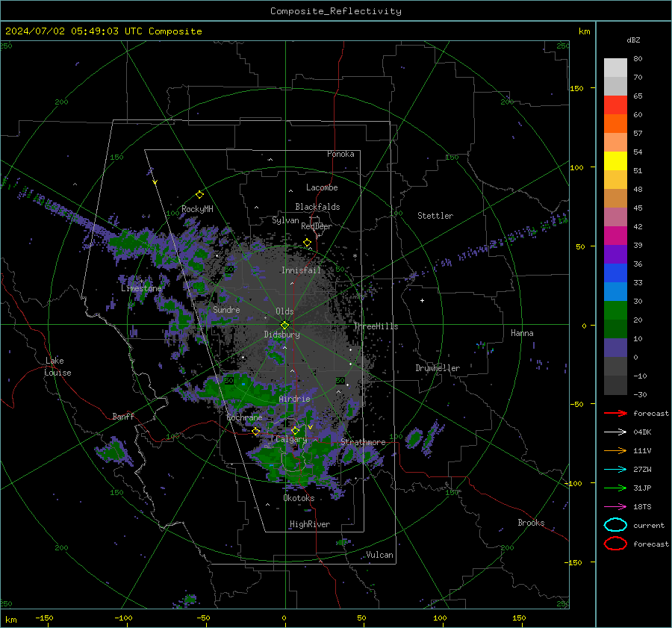This screenshot has width=672, height=628.
Task: Click the purple swatch in the dBZ scale
Action: coord(615,254)
